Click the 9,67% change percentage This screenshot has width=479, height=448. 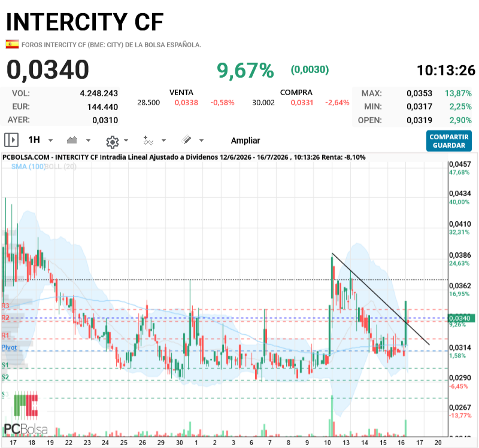245,71
